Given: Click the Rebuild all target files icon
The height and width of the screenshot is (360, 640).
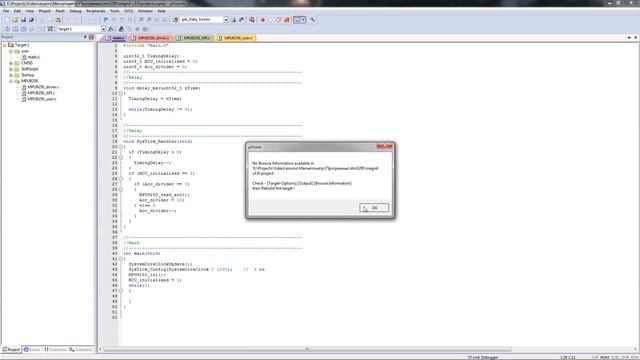Looking at the screenshot, I should [x=23, y=29].
